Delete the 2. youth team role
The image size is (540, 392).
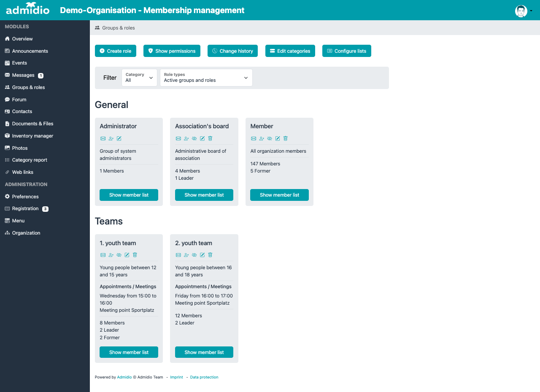210,255
